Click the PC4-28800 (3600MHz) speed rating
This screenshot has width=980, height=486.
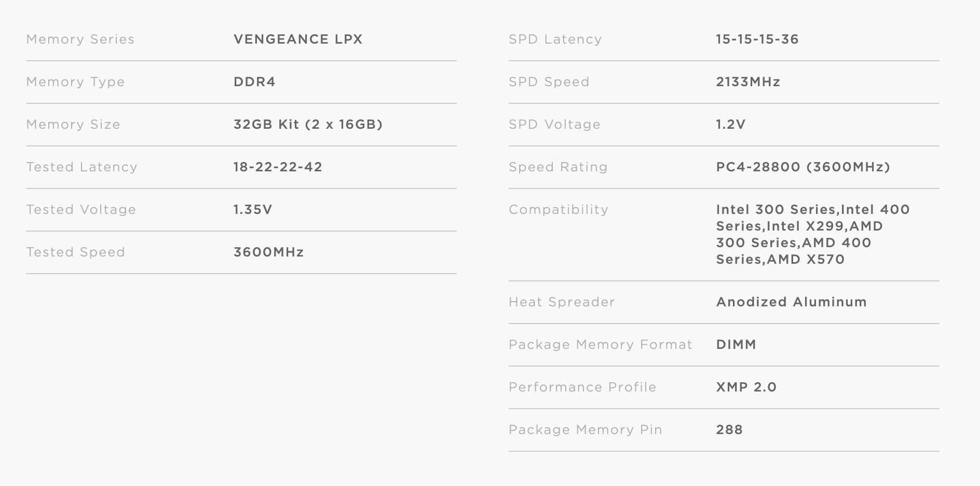802,167
